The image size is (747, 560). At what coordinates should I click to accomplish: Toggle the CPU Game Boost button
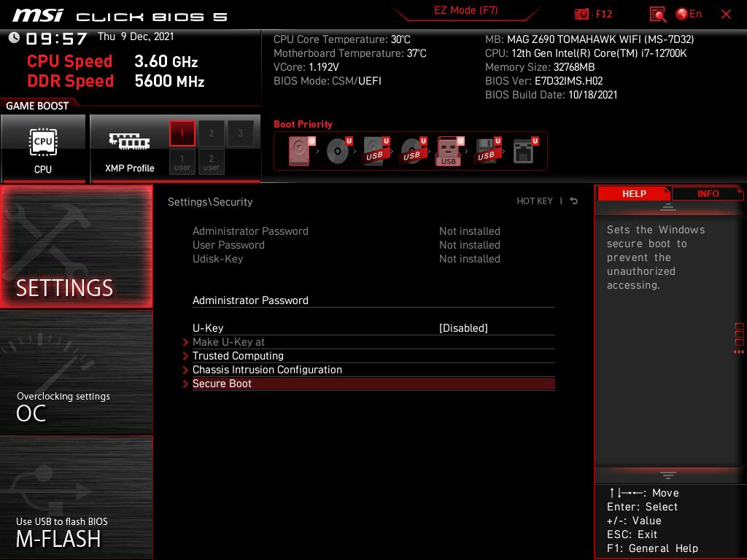click(x=43, y=149)
